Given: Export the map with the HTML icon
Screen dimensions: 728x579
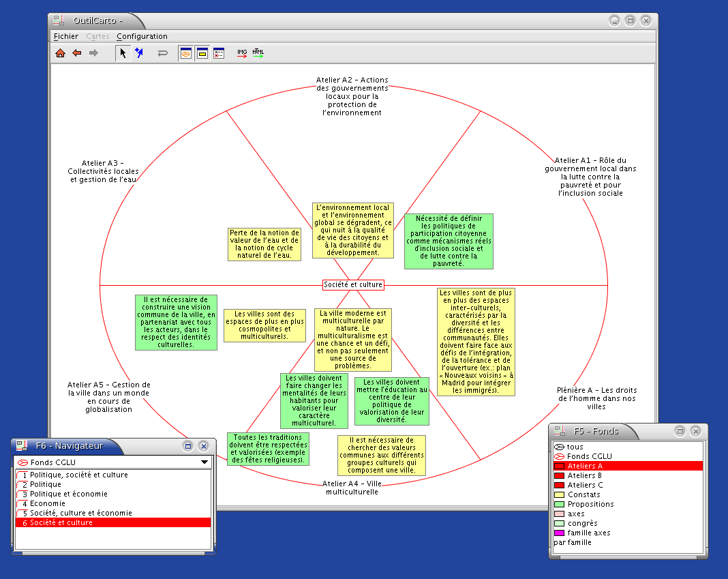Looking at the screenshot, I should click(258, 53).
